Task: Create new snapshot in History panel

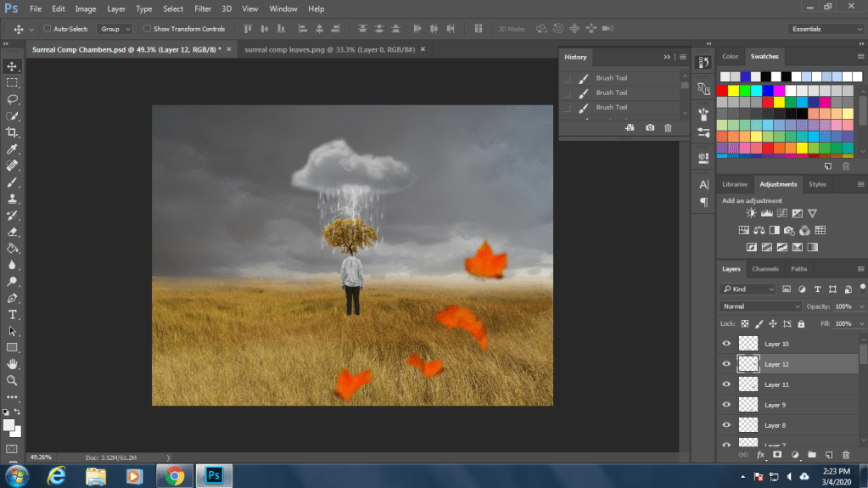Action: (x=649, y=127)
